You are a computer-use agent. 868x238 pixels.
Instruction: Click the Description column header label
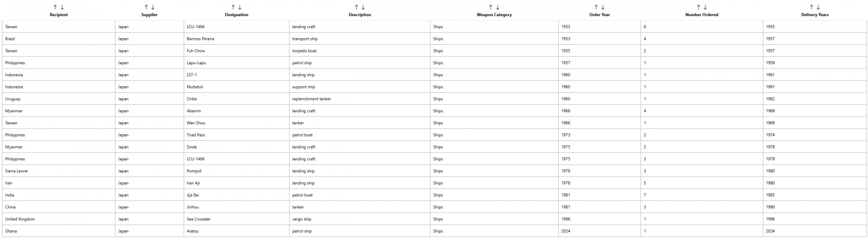(x=360, y=15)
